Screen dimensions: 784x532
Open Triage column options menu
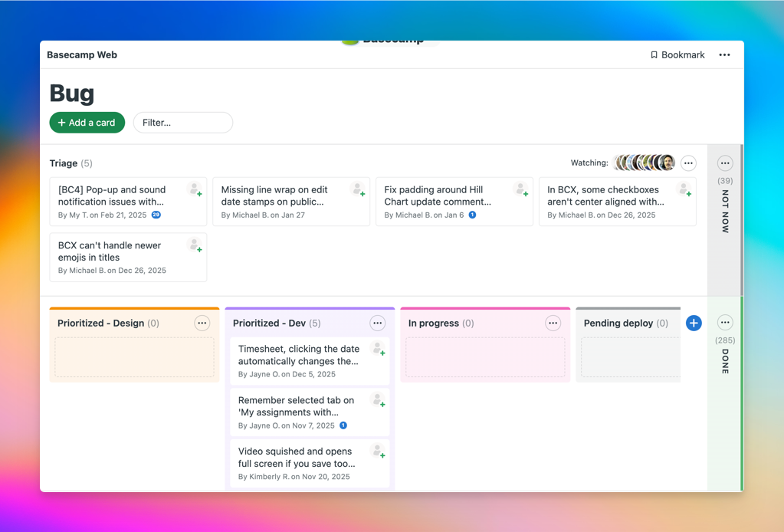pos(688,163)
